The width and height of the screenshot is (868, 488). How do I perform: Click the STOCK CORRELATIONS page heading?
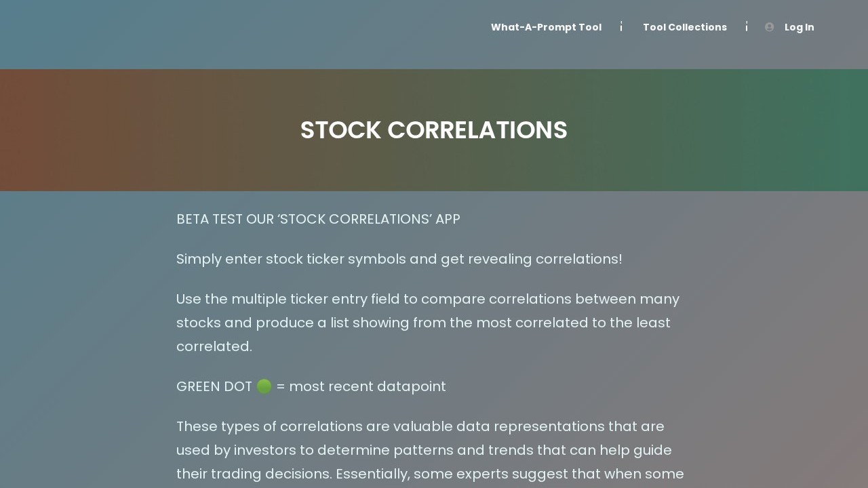pos(434,130)
